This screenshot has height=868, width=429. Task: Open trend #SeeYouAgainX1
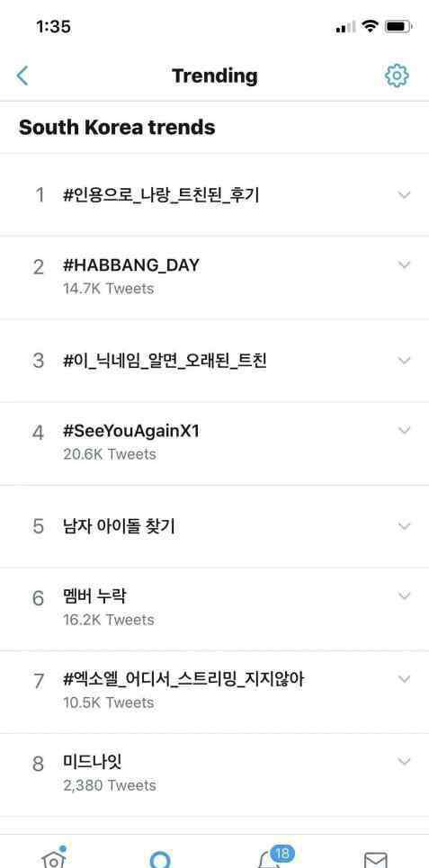pyautogui.click(x=214, y=443)
